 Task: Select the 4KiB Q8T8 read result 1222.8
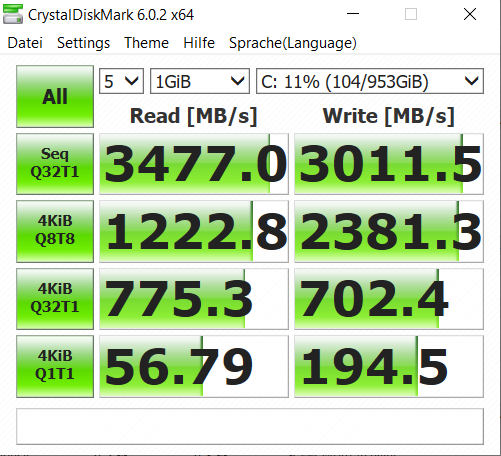tap(194, 231)
